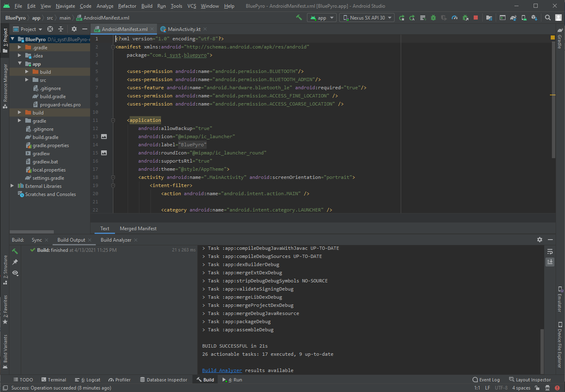Viewport: 565px width, 392px height.
Task: Expand the .gradle folder
Action: point(19,47)
